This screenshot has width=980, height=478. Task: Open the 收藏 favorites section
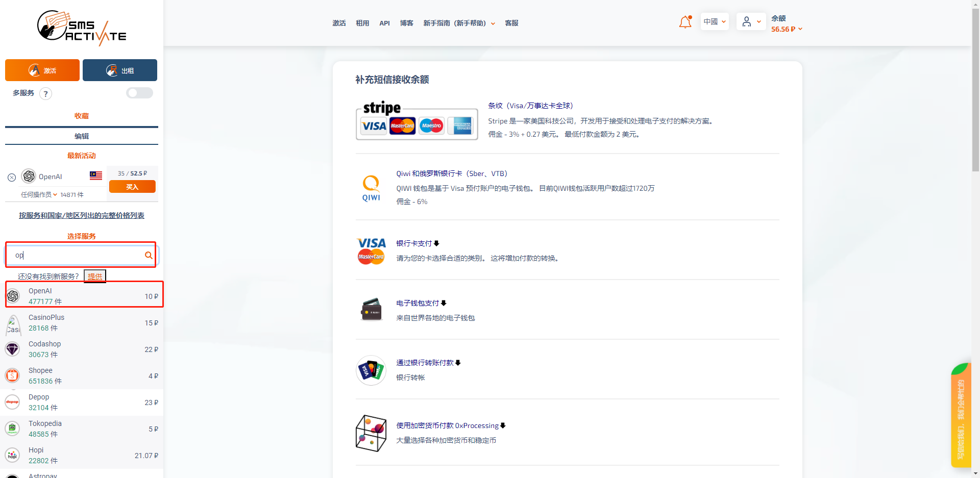coord(82,116)
